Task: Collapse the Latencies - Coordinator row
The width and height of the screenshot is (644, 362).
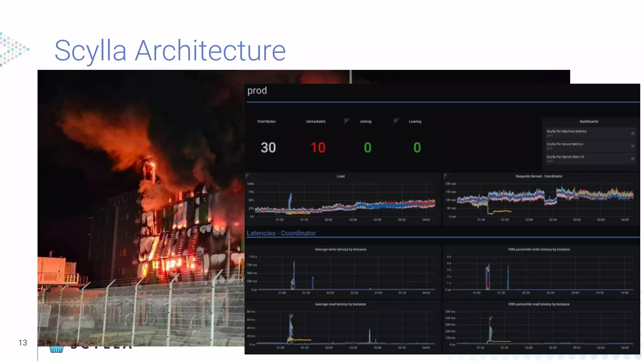Action: point(281,233)
